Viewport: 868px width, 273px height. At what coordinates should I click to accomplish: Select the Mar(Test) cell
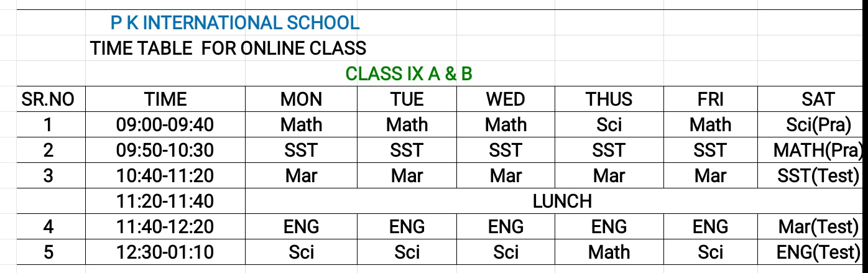(x=817, y=227)
